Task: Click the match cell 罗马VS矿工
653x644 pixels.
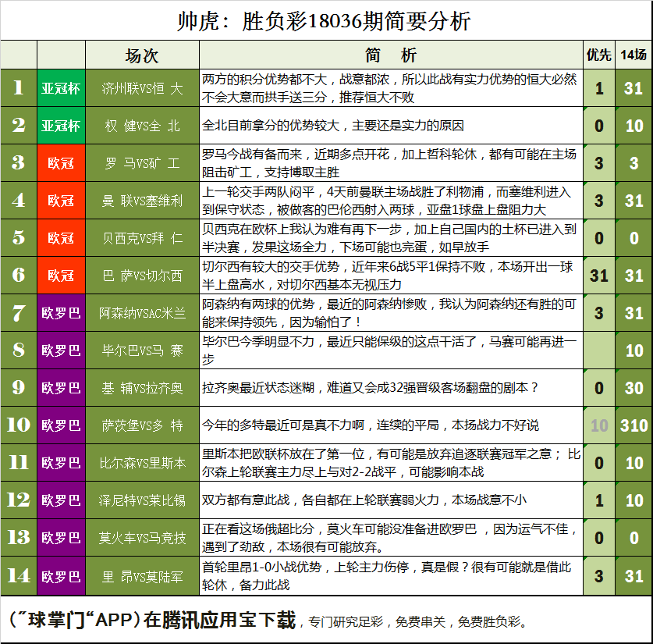Action: (x=142, y=163)
